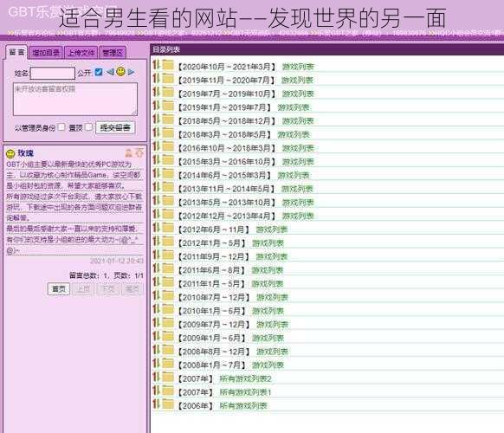This screenshot has height=433, width=504.
Task: Switch to 增加目录 tab
Action: tap(46, 53)
